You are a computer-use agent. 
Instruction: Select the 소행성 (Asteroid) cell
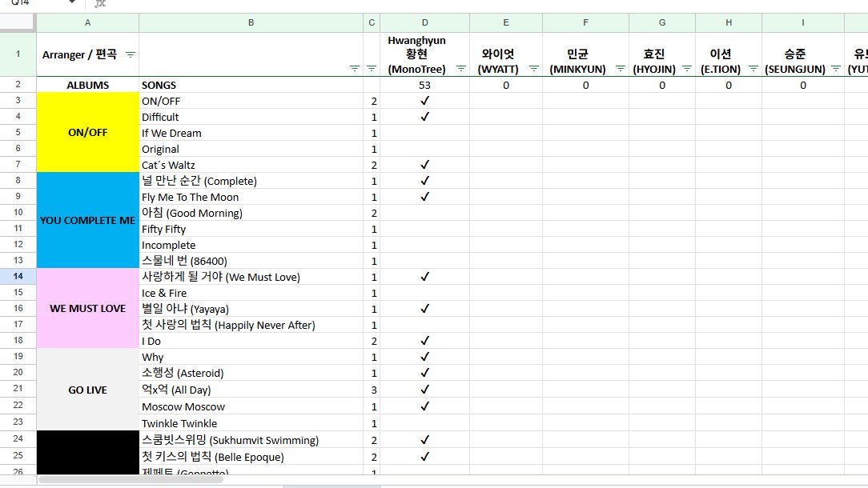click(x=251, y=373)
